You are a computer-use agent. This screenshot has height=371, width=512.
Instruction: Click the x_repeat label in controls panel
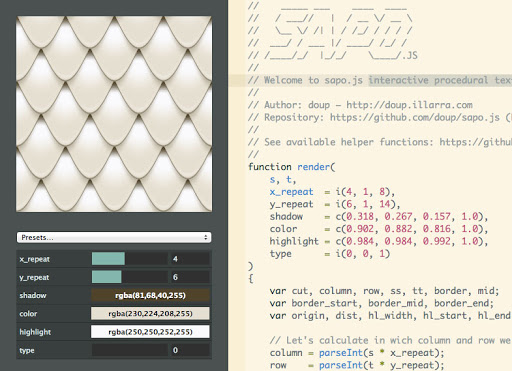[35, 259]
